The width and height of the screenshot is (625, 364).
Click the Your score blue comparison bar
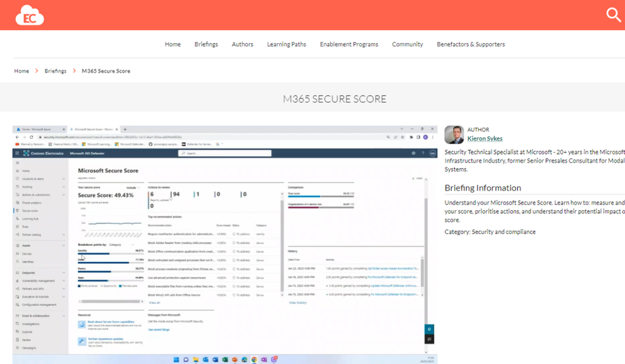click(x=304, y=196)
